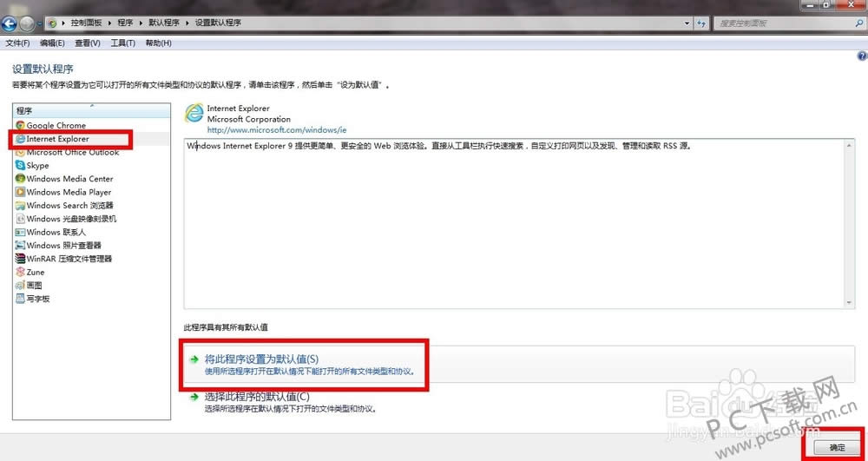The width and height of the screenshot is (868, 461).
Task: Refresh the address bar view
Action: 701,22
